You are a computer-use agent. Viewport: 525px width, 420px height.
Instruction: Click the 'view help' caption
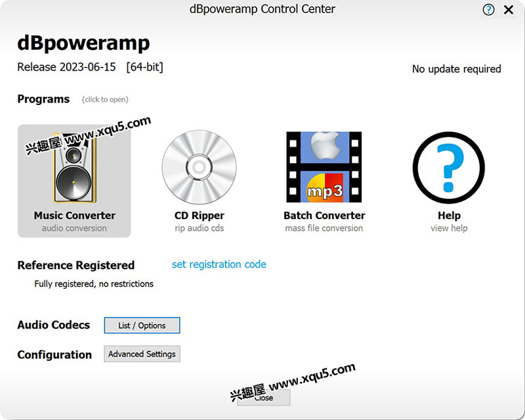(x=449, y=228)
